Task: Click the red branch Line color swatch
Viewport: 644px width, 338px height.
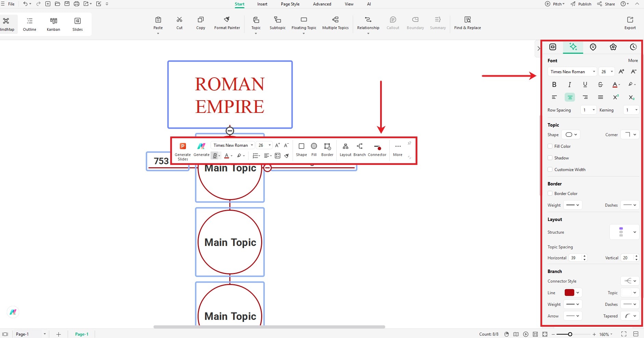Action: (569, 292)
